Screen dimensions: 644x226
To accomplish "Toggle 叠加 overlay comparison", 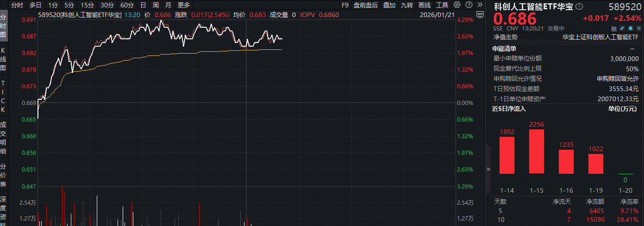I will 389,5.
